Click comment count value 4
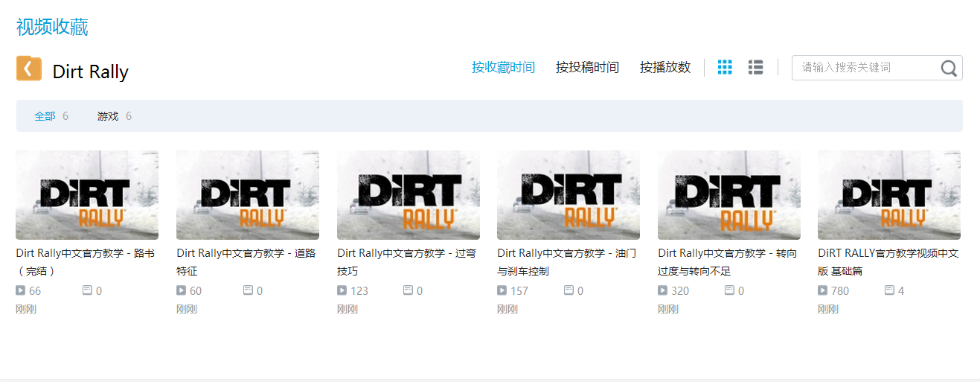 coord(901,290)
